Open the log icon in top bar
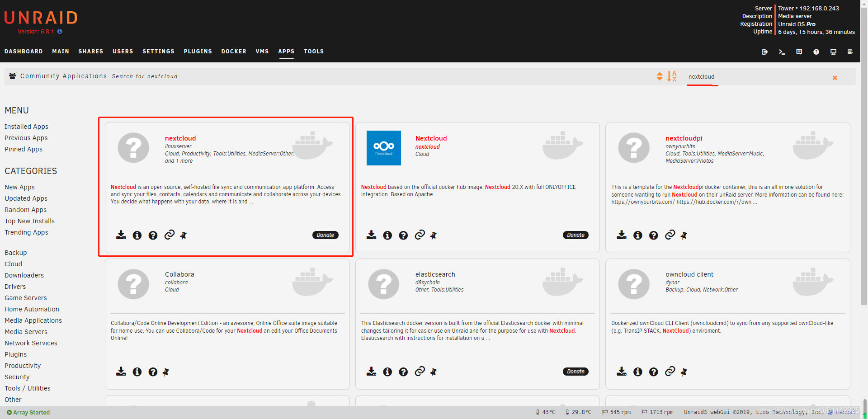The image size is (868, 419). pyautogui.click(x=850, y=52)
